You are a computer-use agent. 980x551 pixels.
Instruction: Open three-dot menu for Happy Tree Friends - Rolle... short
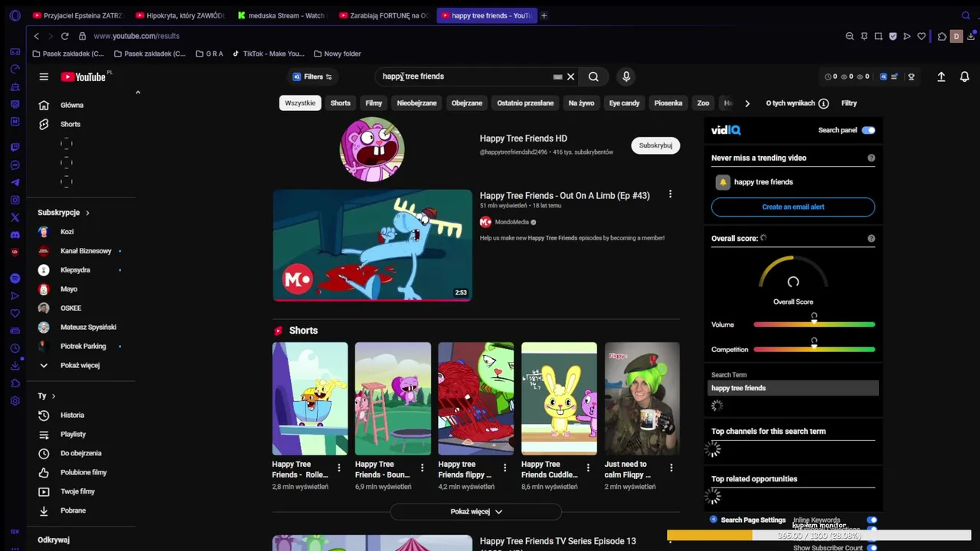coord(339,468)
